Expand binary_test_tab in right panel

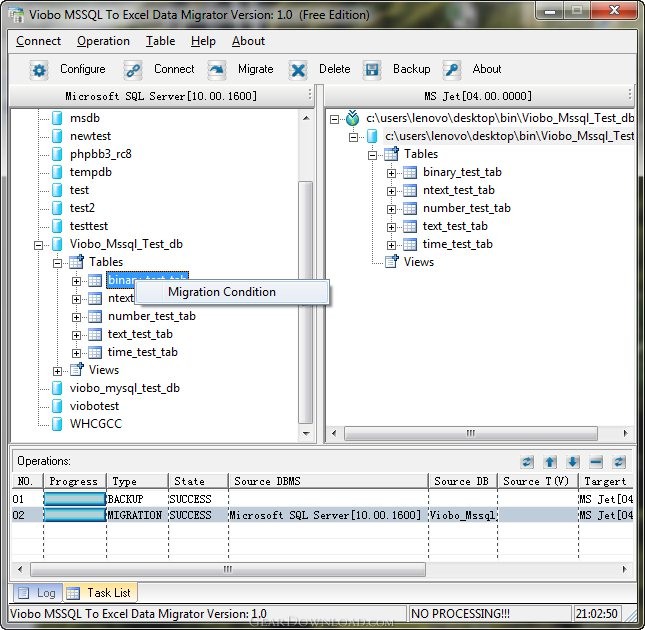(392, 173)
